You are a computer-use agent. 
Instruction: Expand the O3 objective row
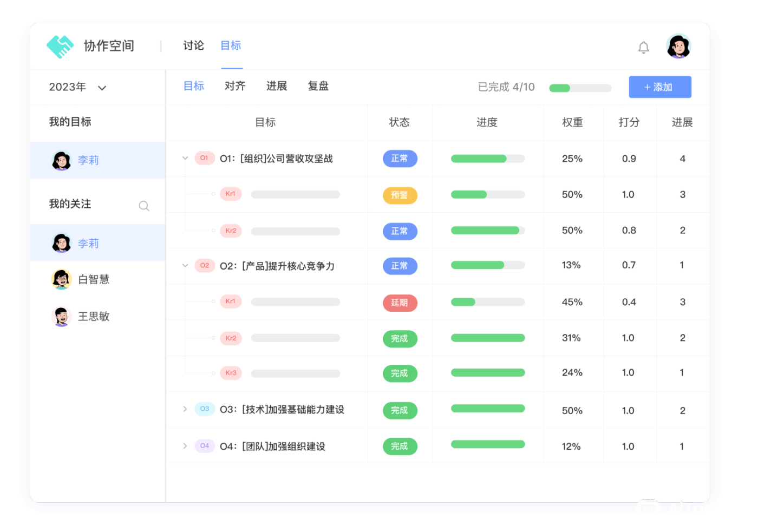(185, 410)
